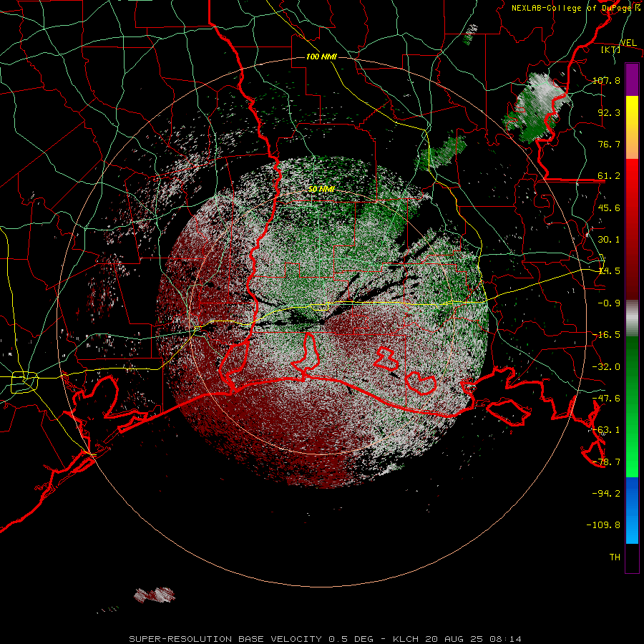Click the 61.2 scale value

(x=609, y=176)
